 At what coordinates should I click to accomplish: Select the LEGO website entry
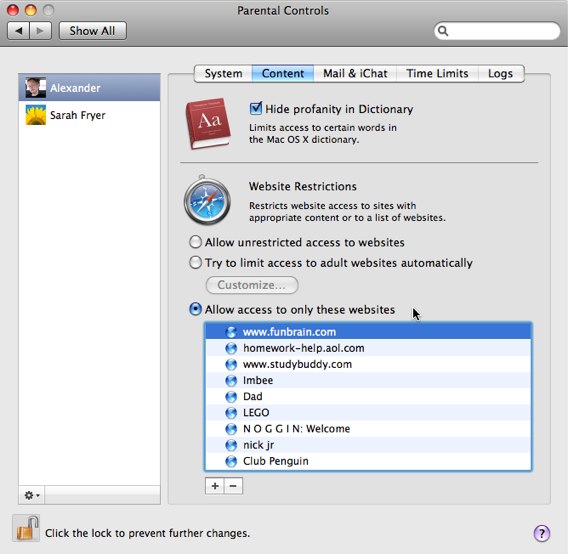(368, 412)
